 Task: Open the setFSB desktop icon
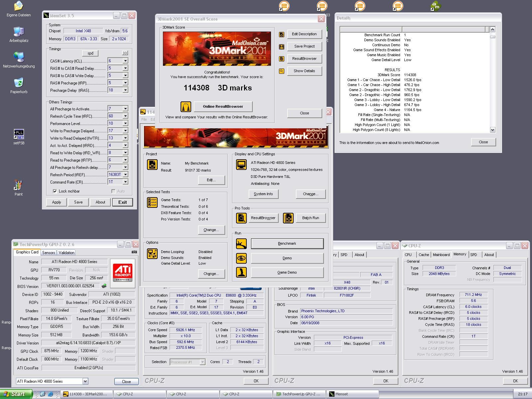19,134
